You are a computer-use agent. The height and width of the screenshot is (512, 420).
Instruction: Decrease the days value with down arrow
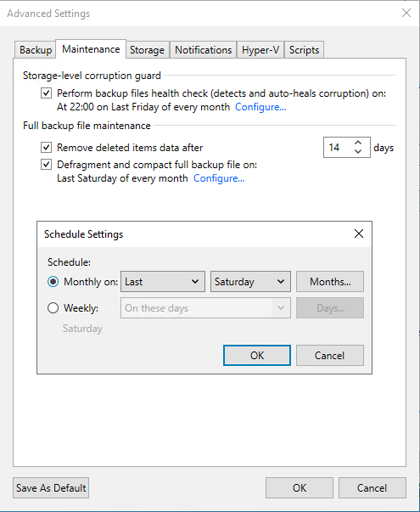point(358,151)
